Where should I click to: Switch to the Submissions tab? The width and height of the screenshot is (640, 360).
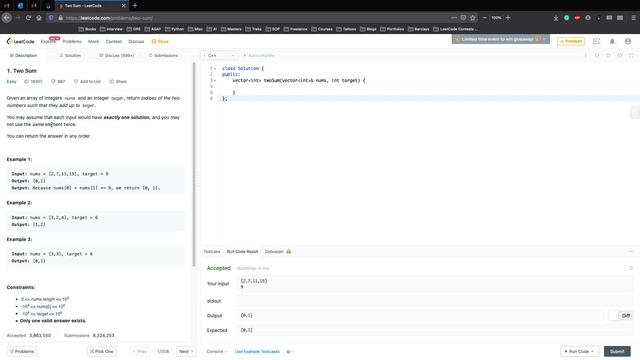pyautogui.click(x=163, y=56)
